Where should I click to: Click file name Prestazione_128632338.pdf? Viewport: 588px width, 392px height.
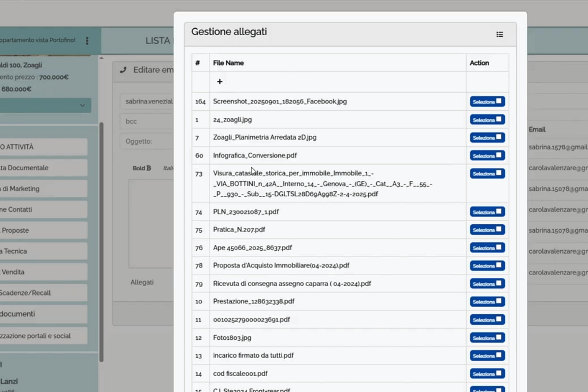[x=253, y=301]
